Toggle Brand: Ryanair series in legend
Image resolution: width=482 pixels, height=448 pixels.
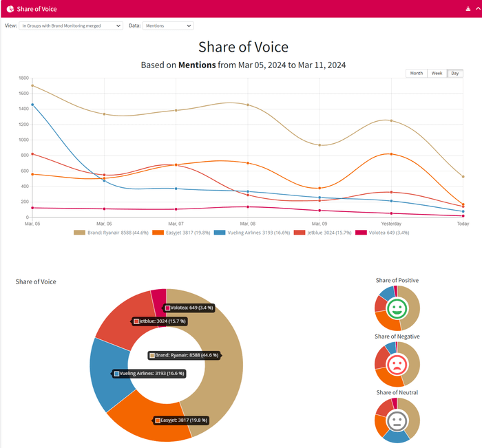point(112,233)
